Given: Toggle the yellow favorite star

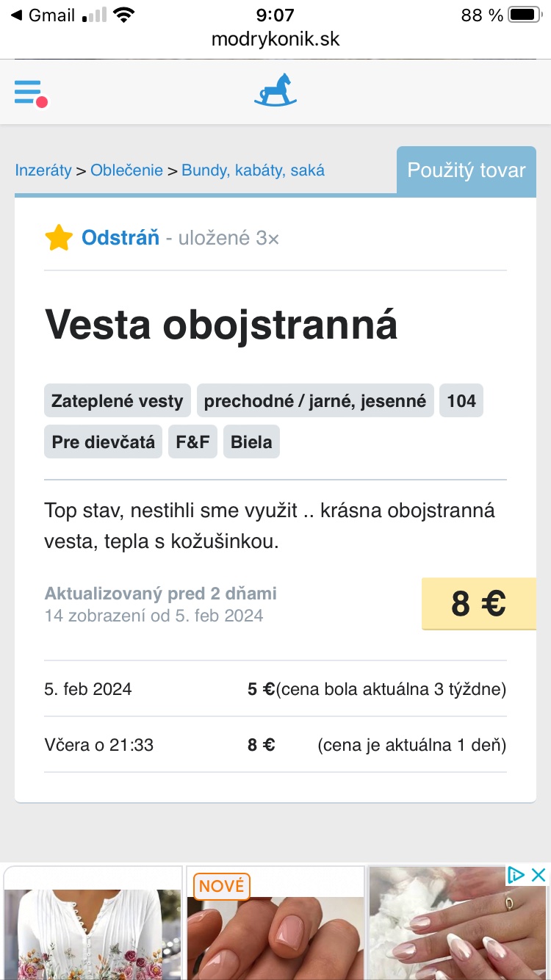Looking at the screenshot, I should (59, 238).
